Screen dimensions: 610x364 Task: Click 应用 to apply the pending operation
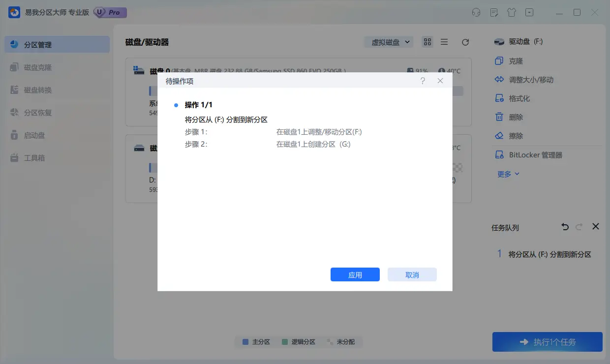355,274
